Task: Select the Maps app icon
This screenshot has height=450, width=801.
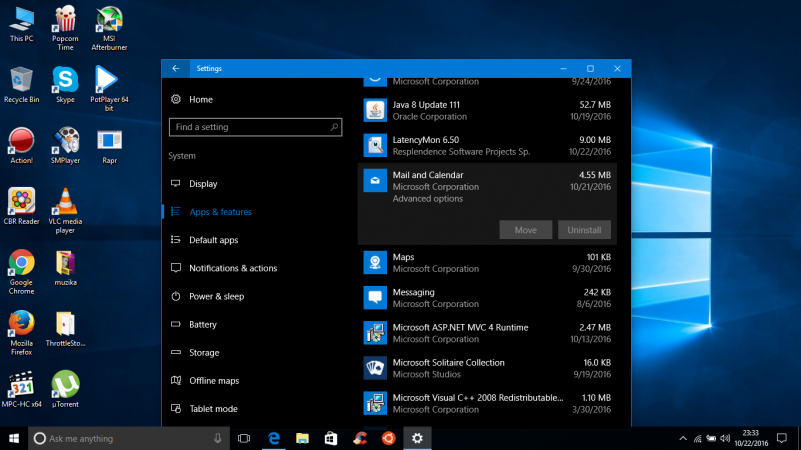Action: [375, 263]
